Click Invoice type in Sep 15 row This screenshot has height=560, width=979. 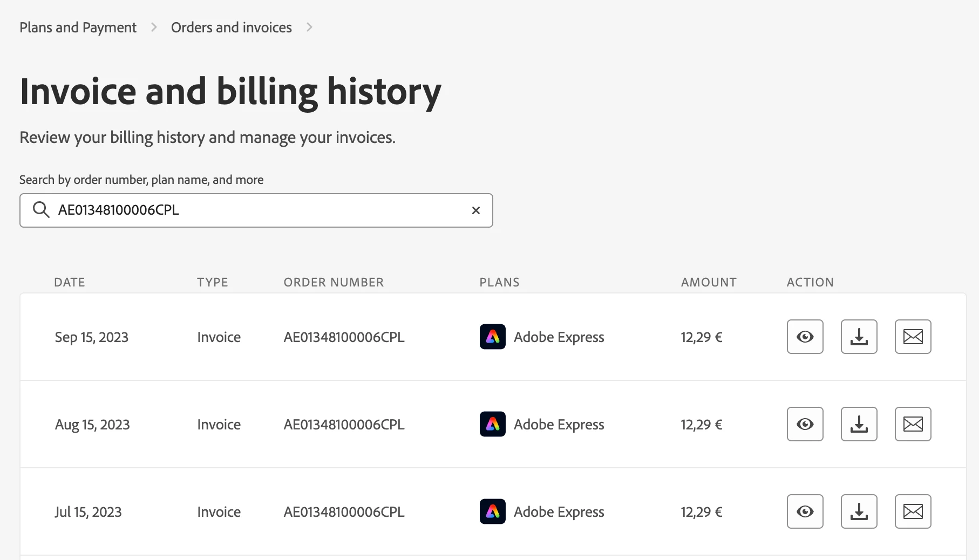point(219,337)
